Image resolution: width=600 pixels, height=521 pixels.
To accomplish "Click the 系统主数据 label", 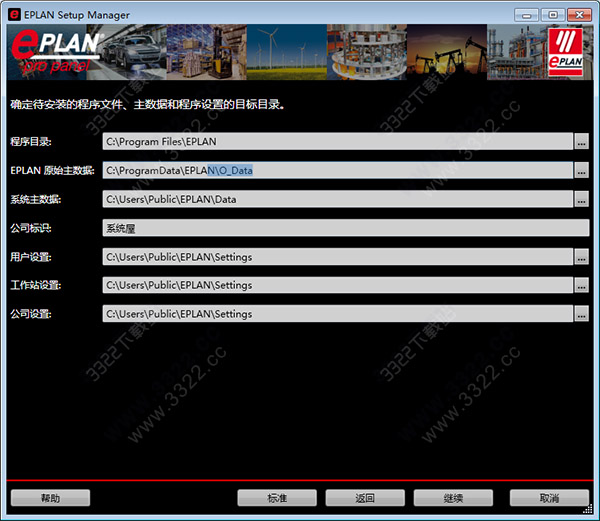I will pyautogui.click(x=35, y=199).
